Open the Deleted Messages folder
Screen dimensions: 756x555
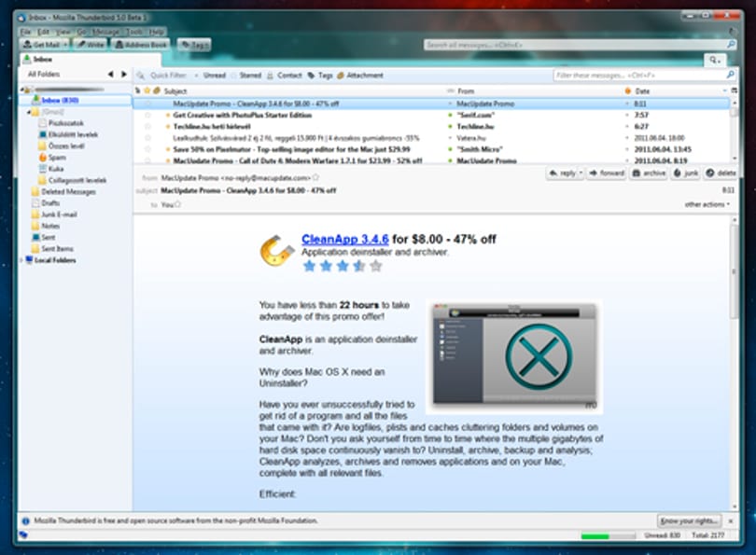pos(68,192)
